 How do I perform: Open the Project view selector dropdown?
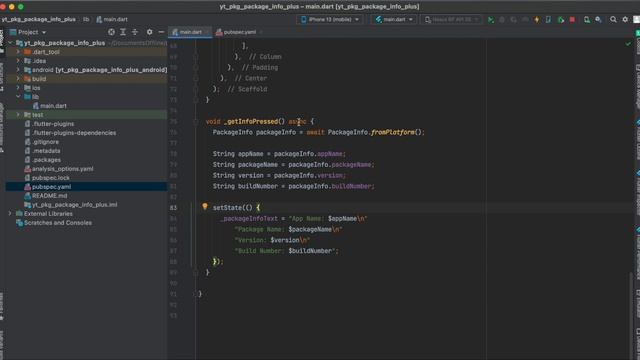28,32
